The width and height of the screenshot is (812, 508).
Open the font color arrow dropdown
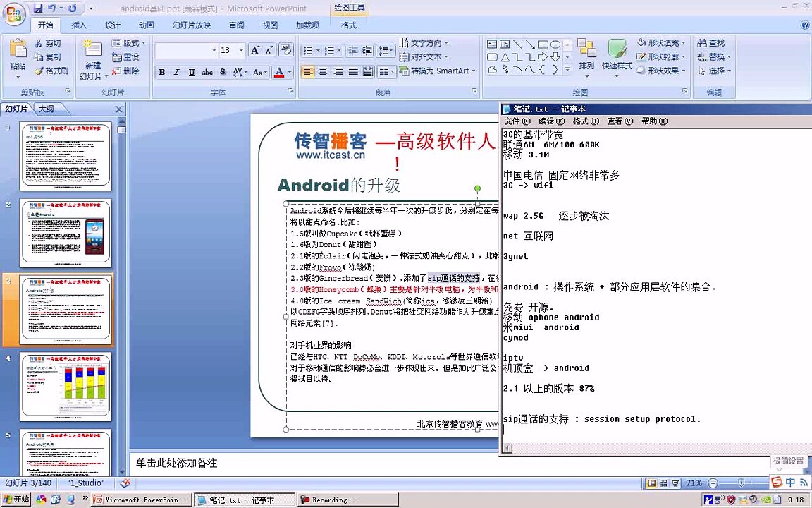[290, 72]
